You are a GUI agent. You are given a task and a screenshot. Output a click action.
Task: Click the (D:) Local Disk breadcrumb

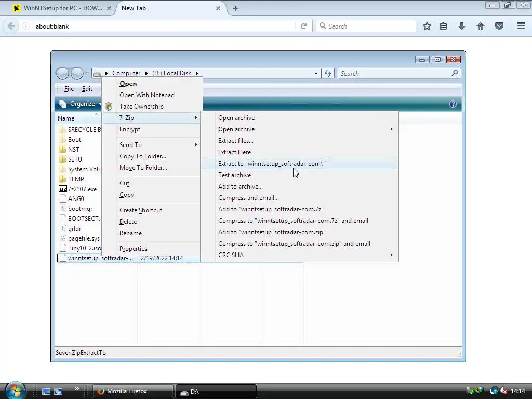click(171, 73)
